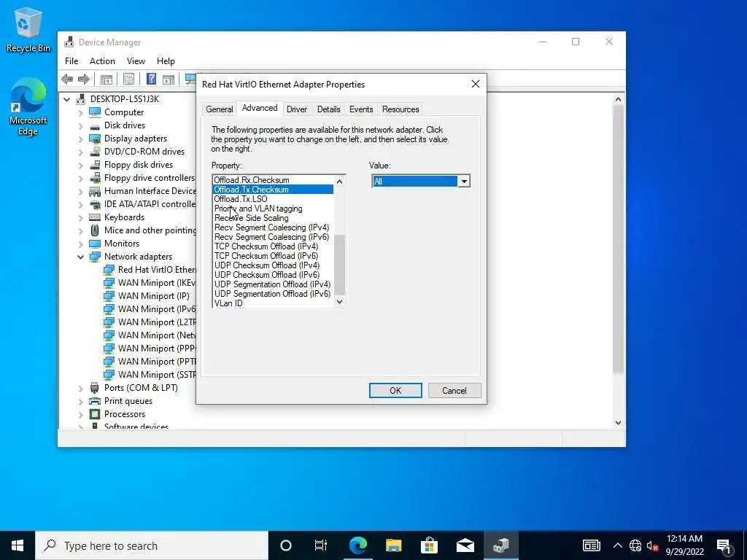
Task: Click the OK button
Action: 395,391
